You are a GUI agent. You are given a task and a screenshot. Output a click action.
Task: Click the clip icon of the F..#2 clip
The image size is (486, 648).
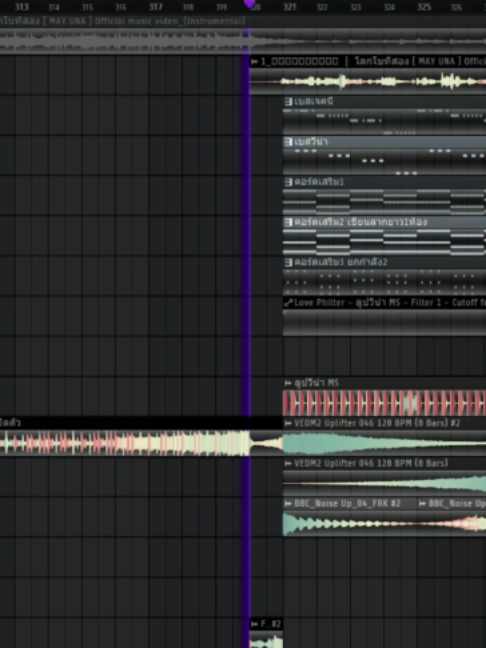coord(255,624)
